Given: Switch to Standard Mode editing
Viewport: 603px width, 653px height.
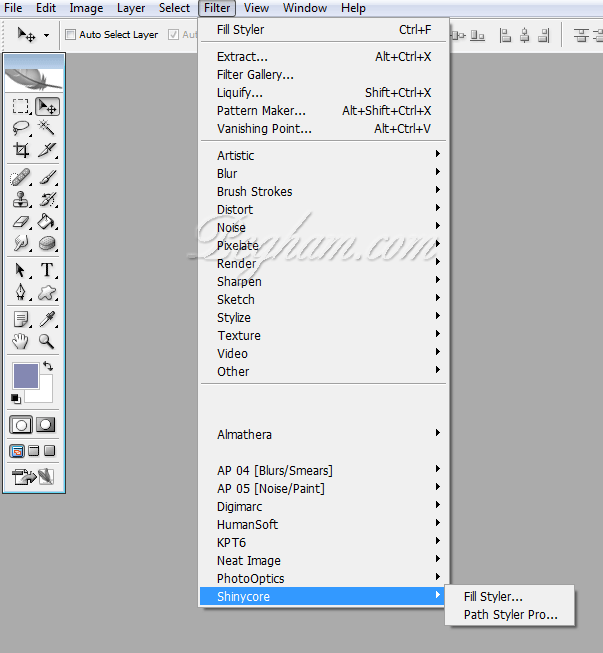Looking at the screenshot, I should click(21, 425).
